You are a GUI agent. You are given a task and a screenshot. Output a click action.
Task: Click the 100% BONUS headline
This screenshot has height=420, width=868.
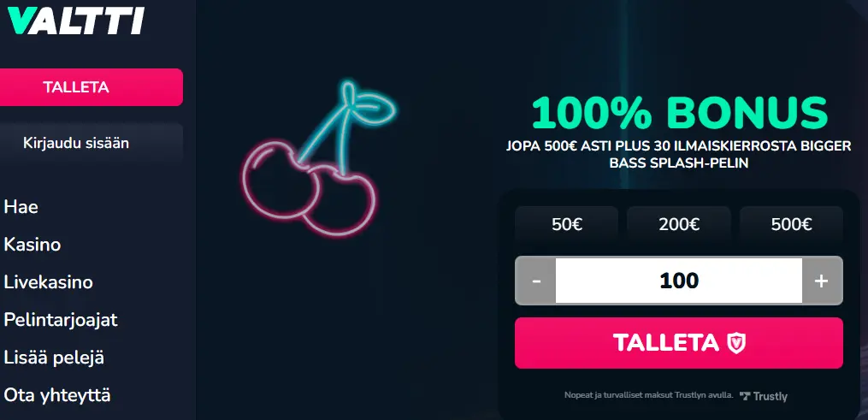tap(679, 113)
